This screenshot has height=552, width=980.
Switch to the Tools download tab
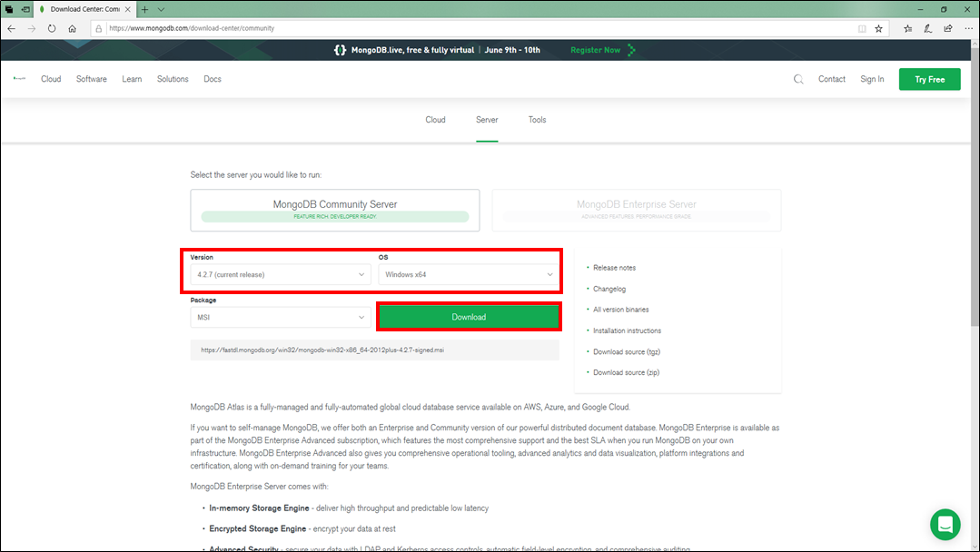[x=538, y=120]
